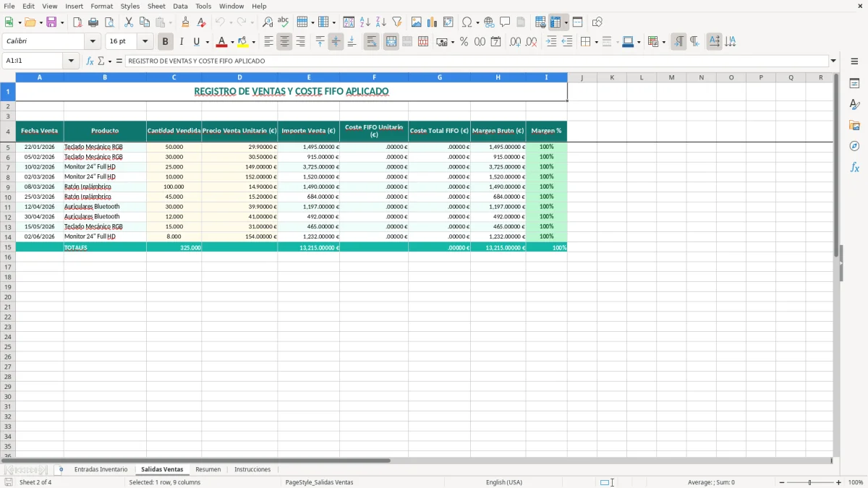Viewport: 868px width, 488px height.
Task: Click the Print icon
Action: coord(93,22)
